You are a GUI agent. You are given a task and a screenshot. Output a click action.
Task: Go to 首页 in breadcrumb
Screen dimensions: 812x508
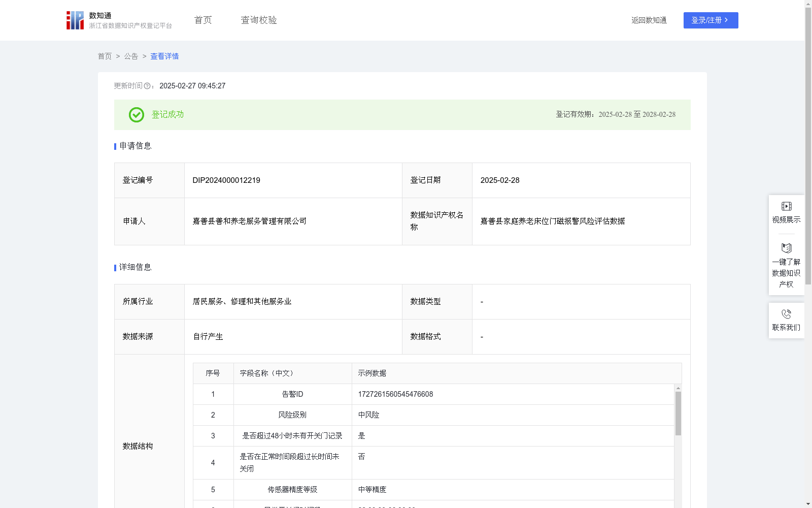point(105,56)
